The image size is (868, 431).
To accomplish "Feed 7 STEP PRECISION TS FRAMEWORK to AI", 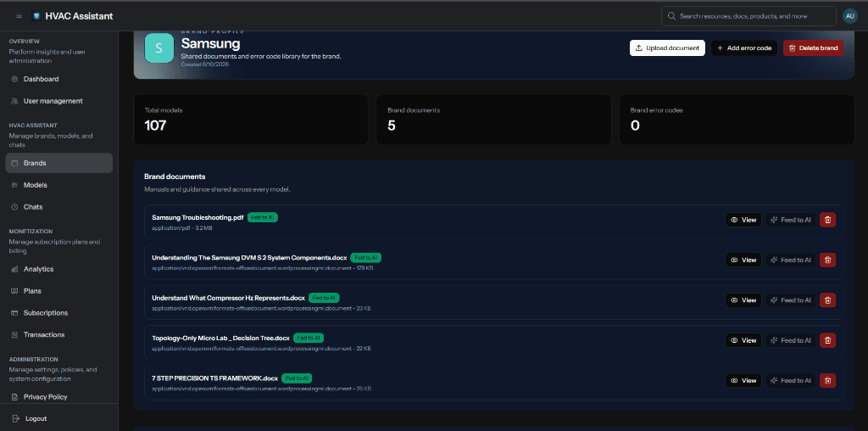I will (x=791, y=381).
